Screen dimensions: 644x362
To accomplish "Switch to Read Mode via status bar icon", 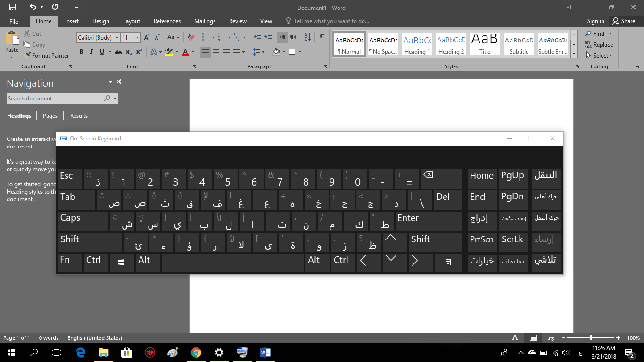I will (515, 338).
